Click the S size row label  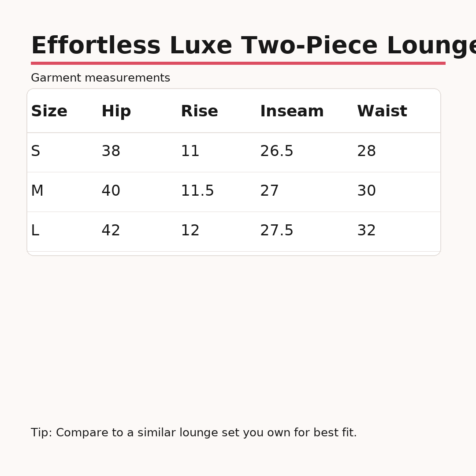35,152
